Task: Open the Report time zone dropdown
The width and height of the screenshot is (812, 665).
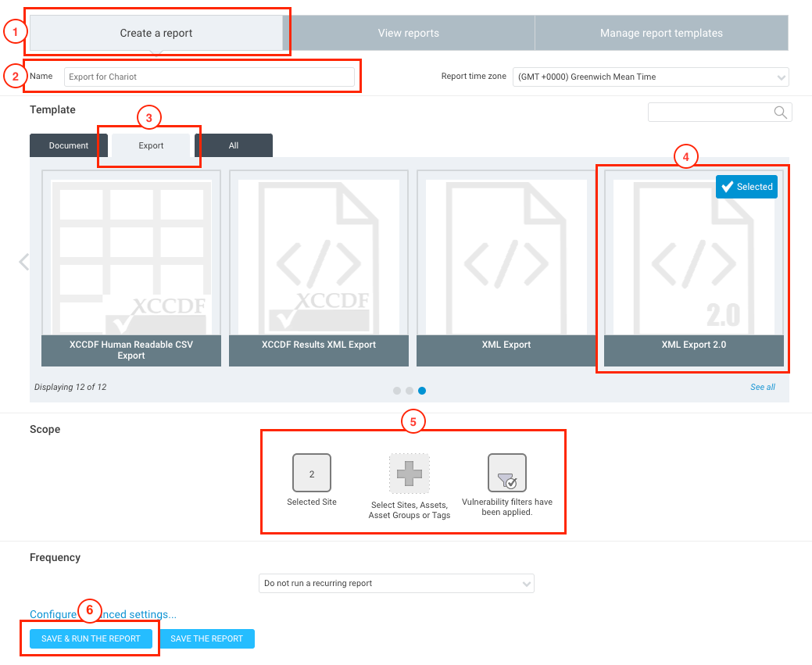Action: pos(650,77)
